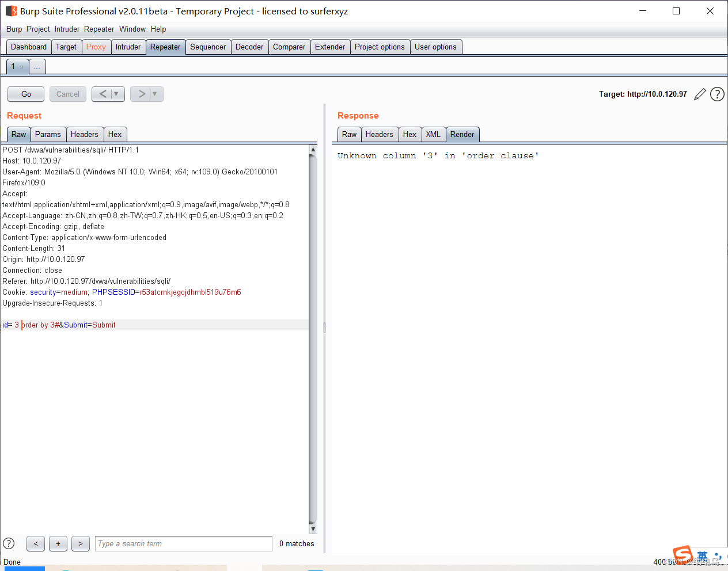The width and height of the screenshot is (728, 571).
Task: Switch to the Dashboard tab
Action: point(29,47)
